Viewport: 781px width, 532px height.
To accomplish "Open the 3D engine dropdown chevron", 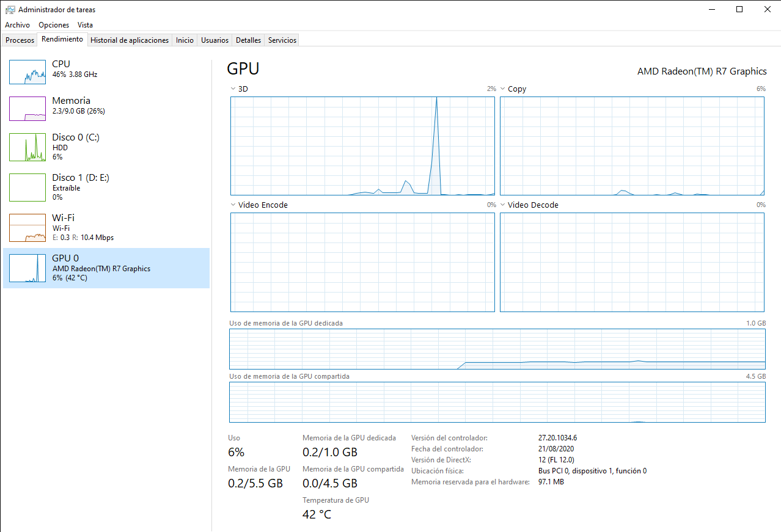I will (233, 89).
